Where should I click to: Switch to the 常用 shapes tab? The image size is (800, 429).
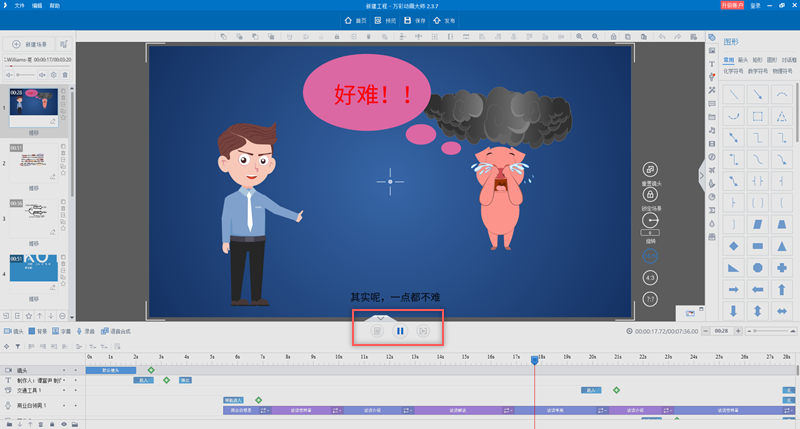coord(729,60)
